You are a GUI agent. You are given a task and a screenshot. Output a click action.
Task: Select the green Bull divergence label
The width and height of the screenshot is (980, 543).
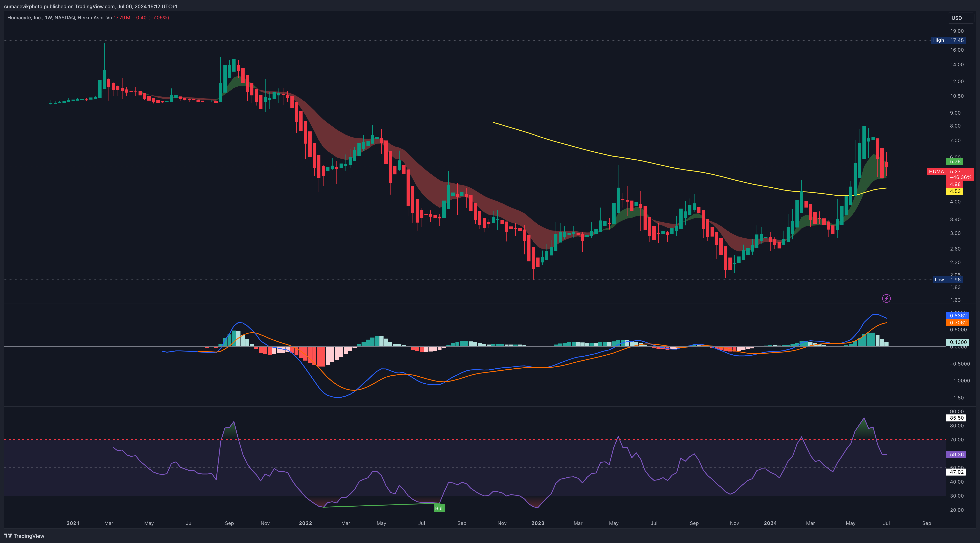pos(439,508)
